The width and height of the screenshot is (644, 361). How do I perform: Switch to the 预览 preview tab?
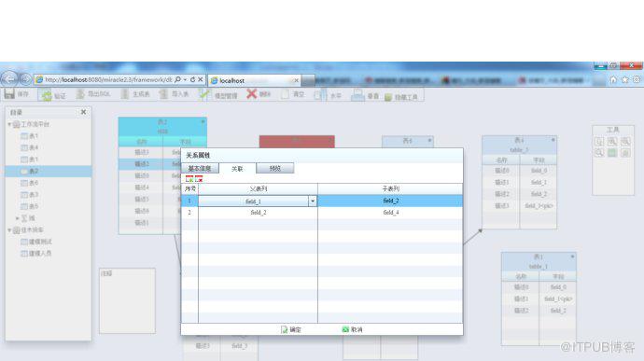pos(275,169)
